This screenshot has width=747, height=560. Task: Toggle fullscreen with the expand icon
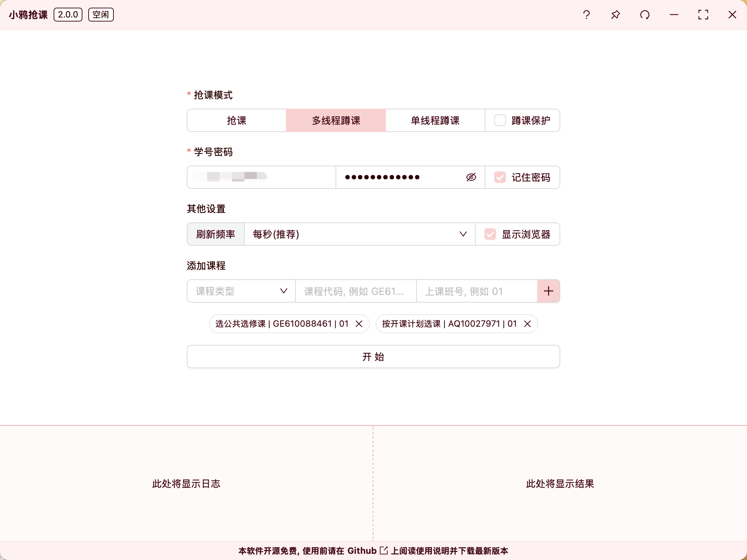coord(703,15)
